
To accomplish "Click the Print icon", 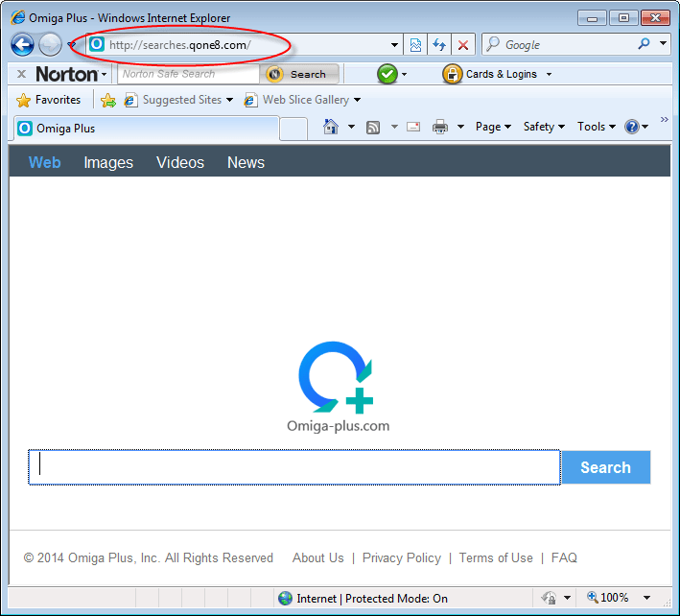I will tap(440, 127).
